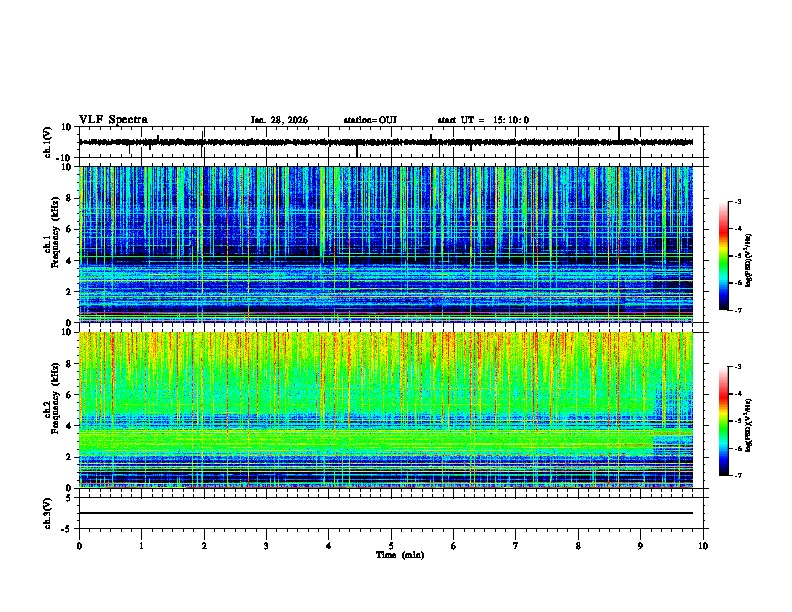Select the "Time (min)" axis title
This screenshot has height=612, width=792.
[400, 555]
